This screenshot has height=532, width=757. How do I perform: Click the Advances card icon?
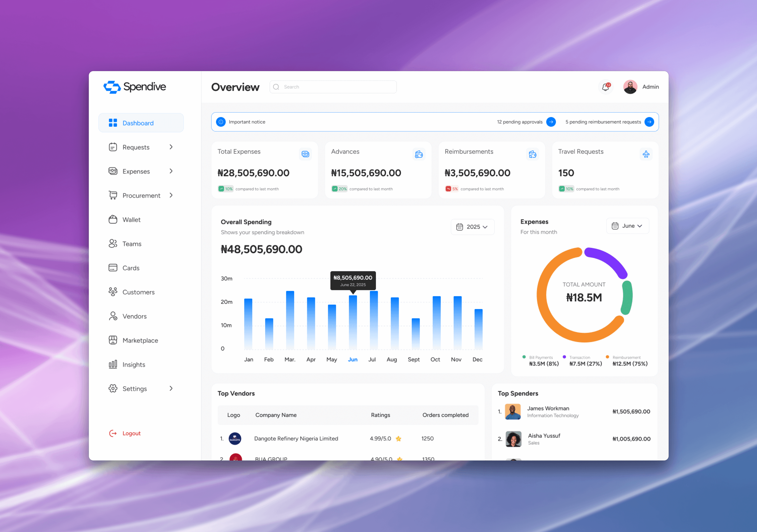tap(419, 154)
